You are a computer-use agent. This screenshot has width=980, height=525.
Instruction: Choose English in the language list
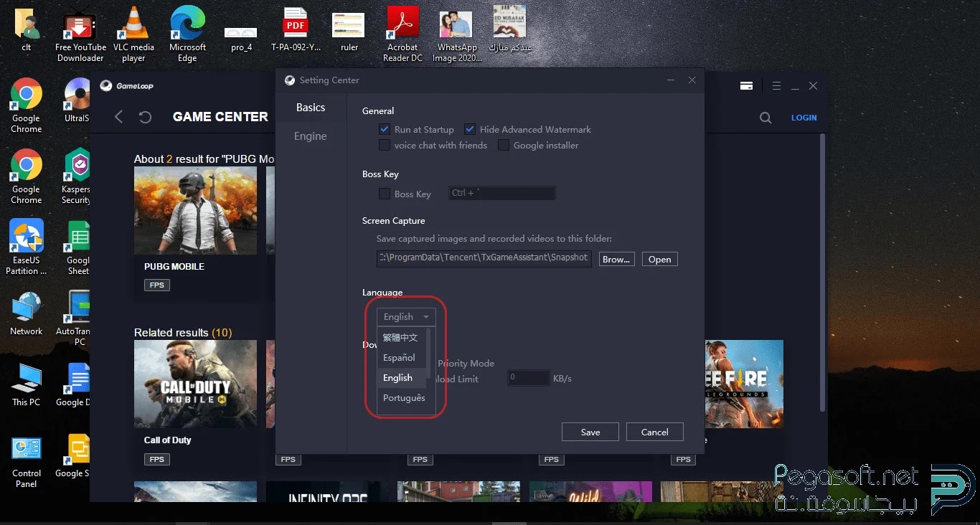tap(400, 377)
